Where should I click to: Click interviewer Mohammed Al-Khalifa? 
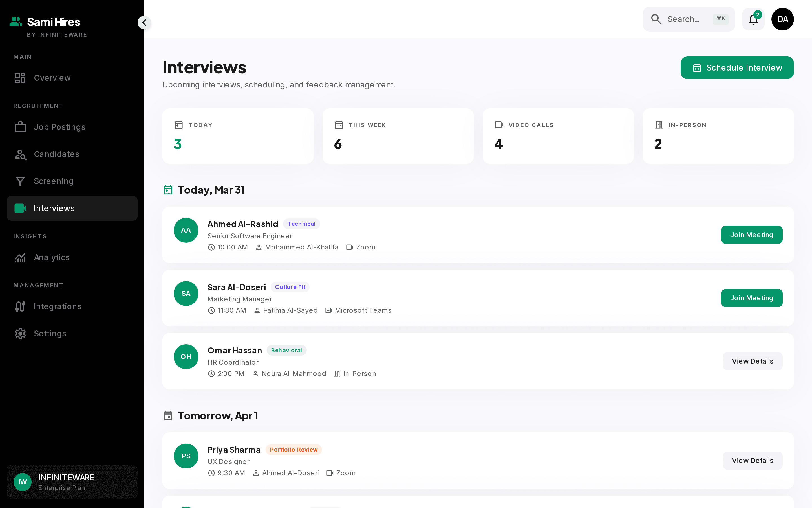pos(302,247)
